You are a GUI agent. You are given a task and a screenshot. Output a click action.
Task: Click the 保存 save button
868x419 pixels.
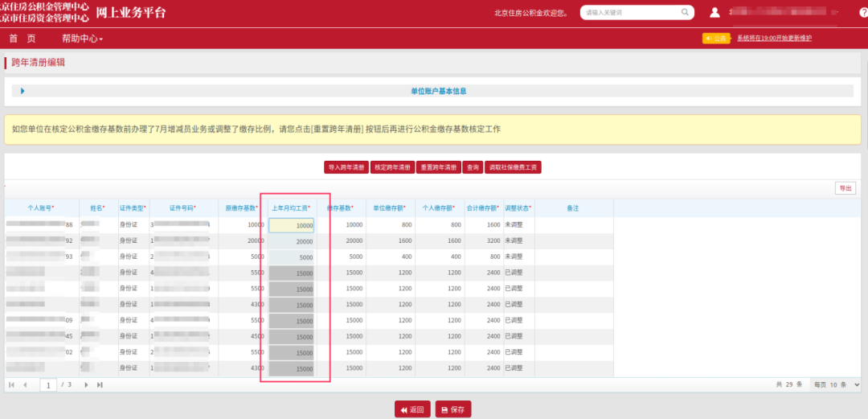(453, 410)
